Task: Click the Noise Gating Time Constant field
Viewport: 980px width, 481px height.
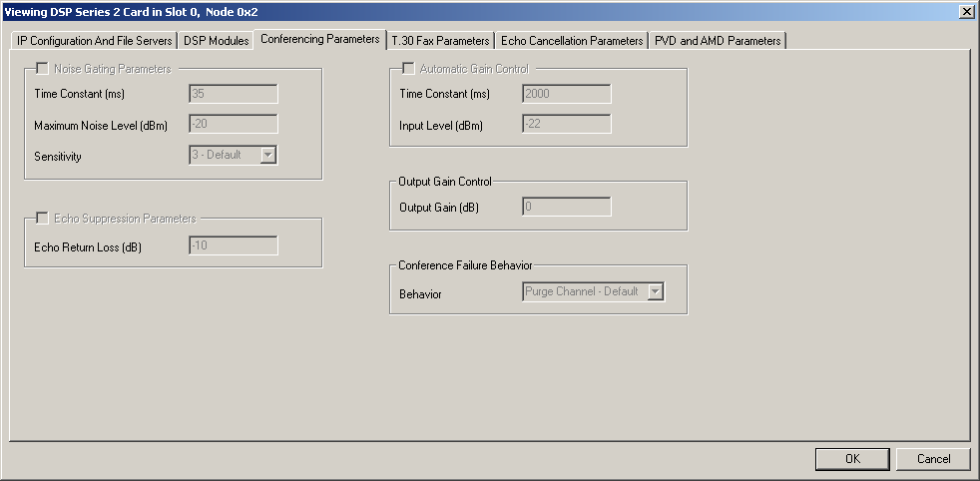Action: 233,94
